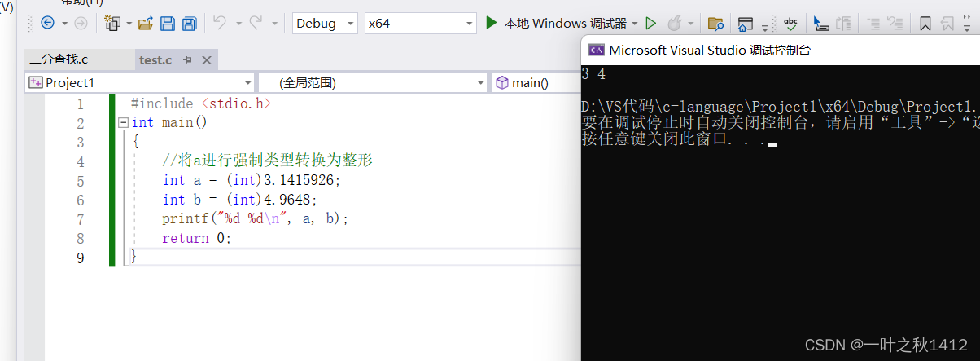Click the redo arrow icon

(x=255, y=23)
